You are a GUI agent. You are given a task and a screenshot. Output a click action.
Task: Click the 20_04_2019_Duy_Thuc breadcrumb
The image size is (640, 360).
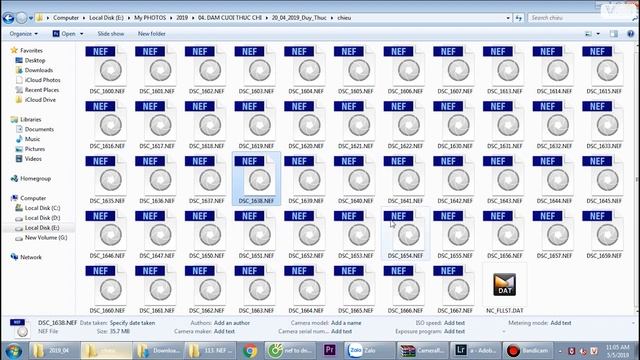(299, 18)
